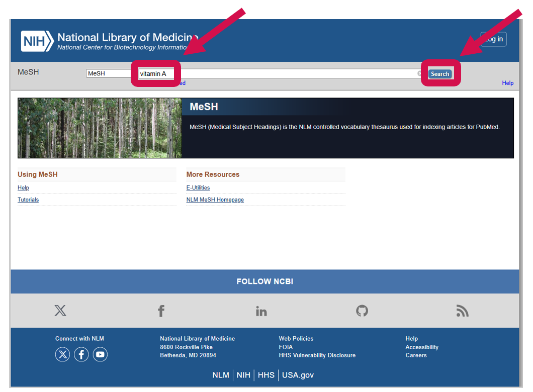The width and height of the screenshot is (533, 392).
Task: Open the MeSH database dropdown selector
Action: point(108,73)
